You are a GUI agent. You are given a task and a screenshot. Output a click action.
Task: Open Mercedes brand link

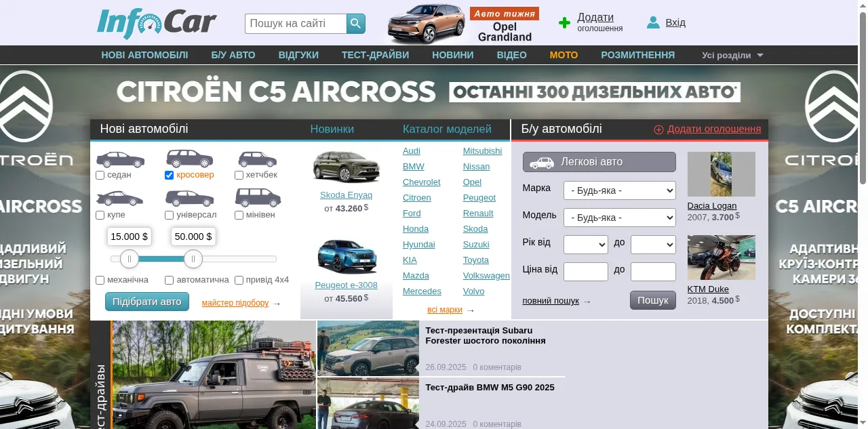pyautogui.click(x=422, y=291)
